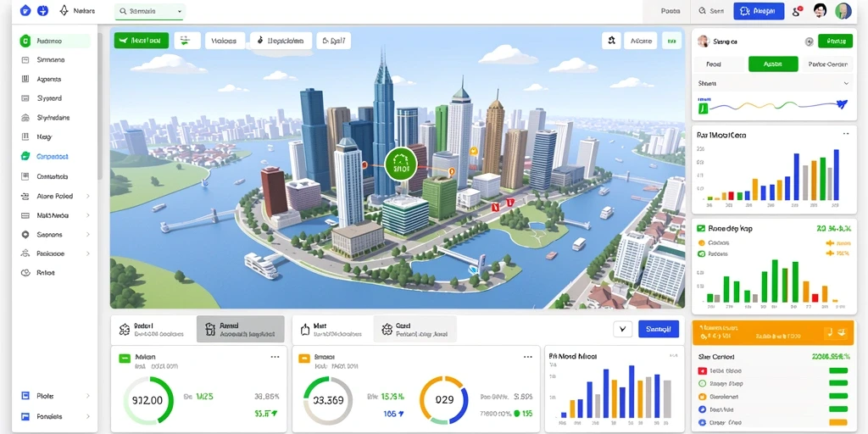This screenshot has height=434, width=868.
Task: Select the green middle tab in right panel
Action: coord(773,64)
